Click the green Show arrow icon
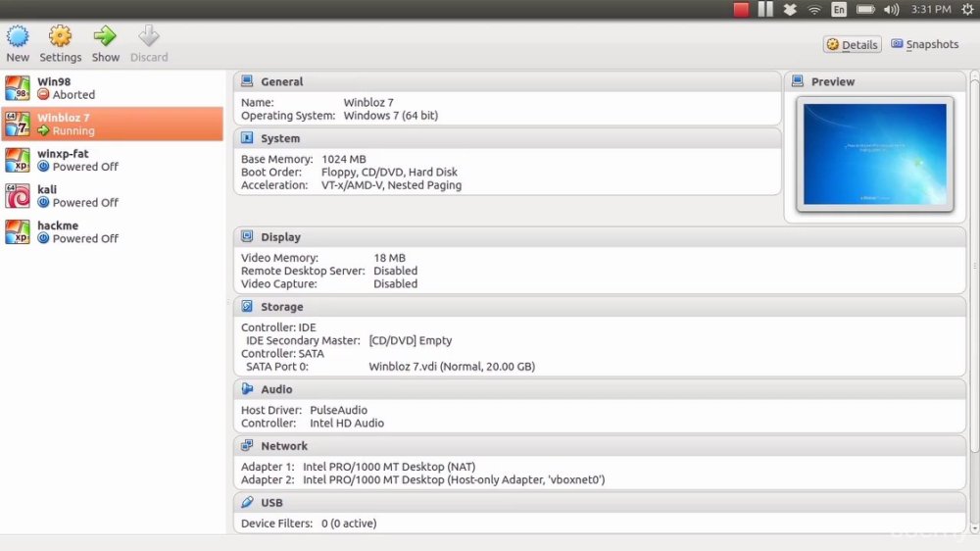The image size is (980, 551). point(105,36)
